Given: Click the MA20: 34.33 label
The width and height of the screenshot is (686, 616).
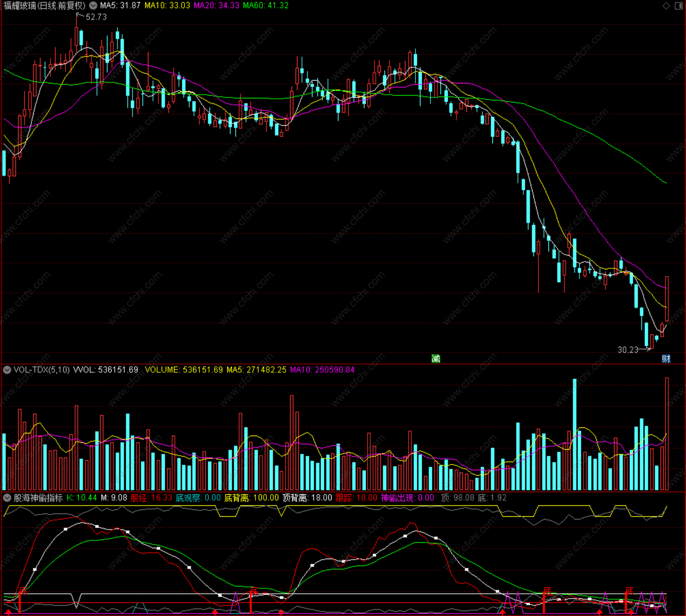Looking at the screenshot, I should click(216, 5).
